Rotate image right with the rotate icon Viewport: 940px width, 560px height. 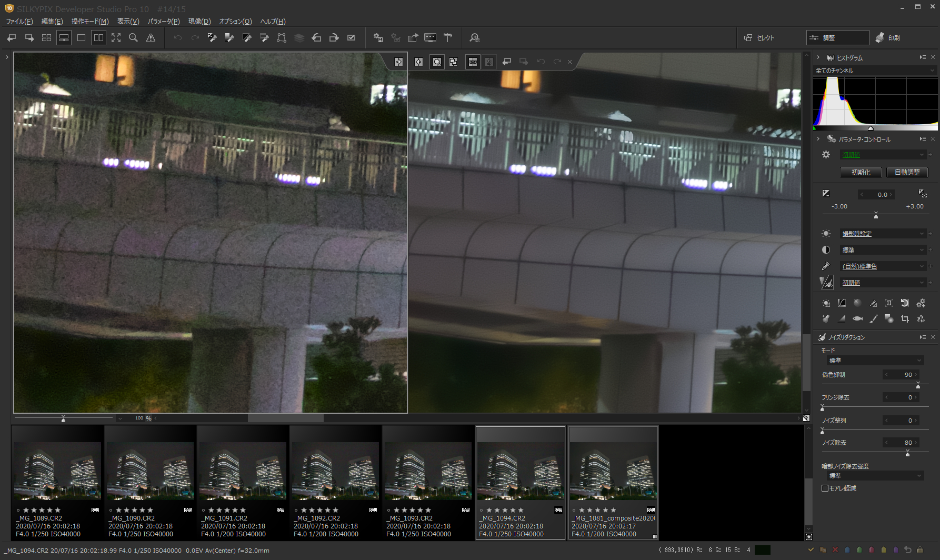tap(334, 38)
